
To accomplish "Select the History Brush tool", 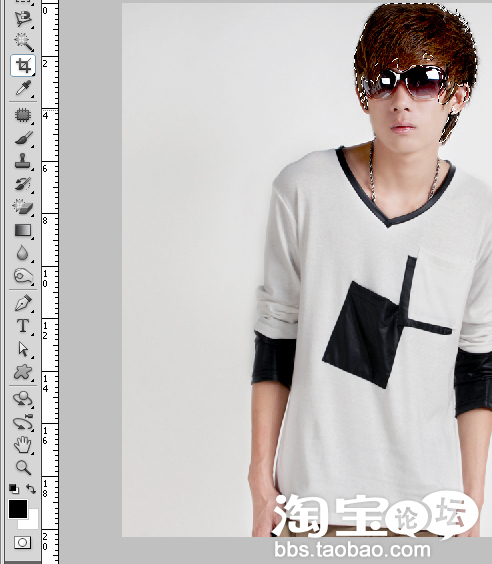I will coord(23,185).
